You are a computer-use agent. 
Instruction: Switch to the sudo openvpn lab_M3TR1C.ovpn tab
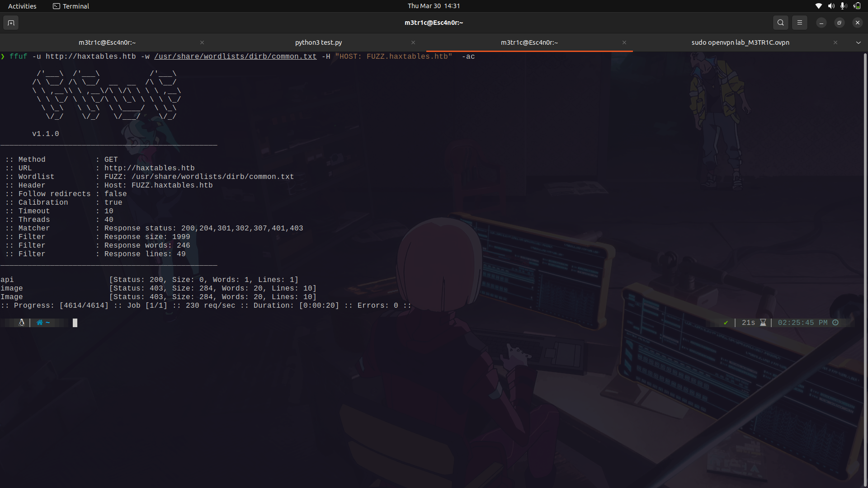(x=740, y=42)
